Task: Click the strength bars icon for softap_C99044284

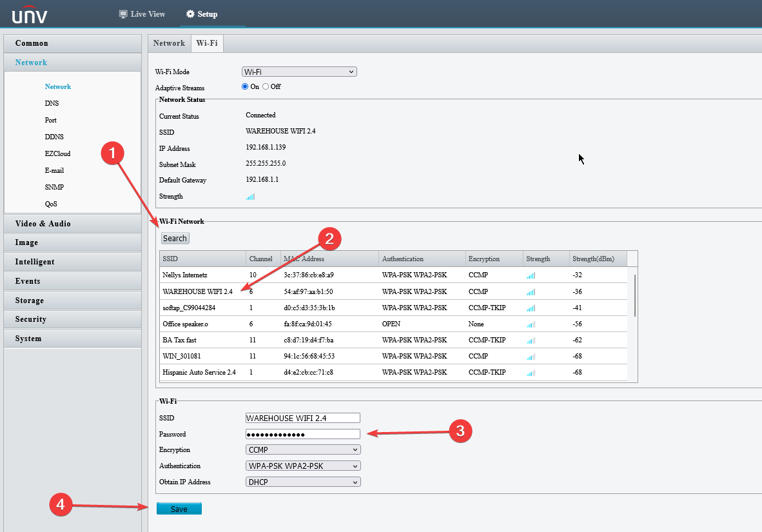Action: 531,308
